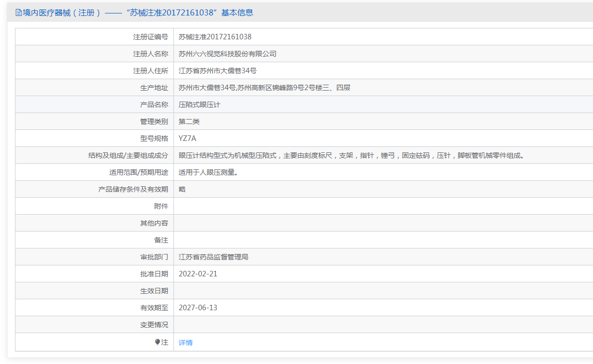Select approval date 2022-02-21

(198, 274)
